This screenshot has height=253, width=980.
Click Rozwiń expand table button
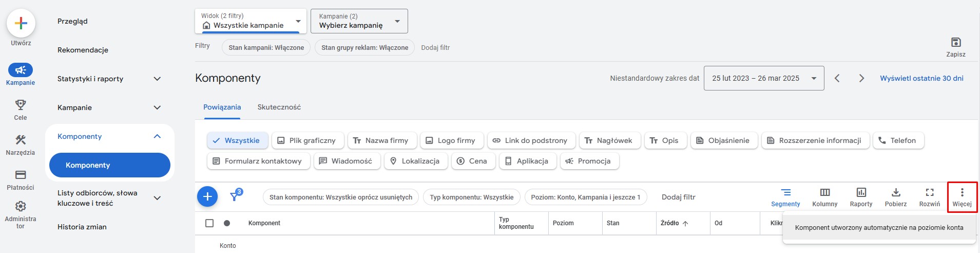(x=930, y=197)
